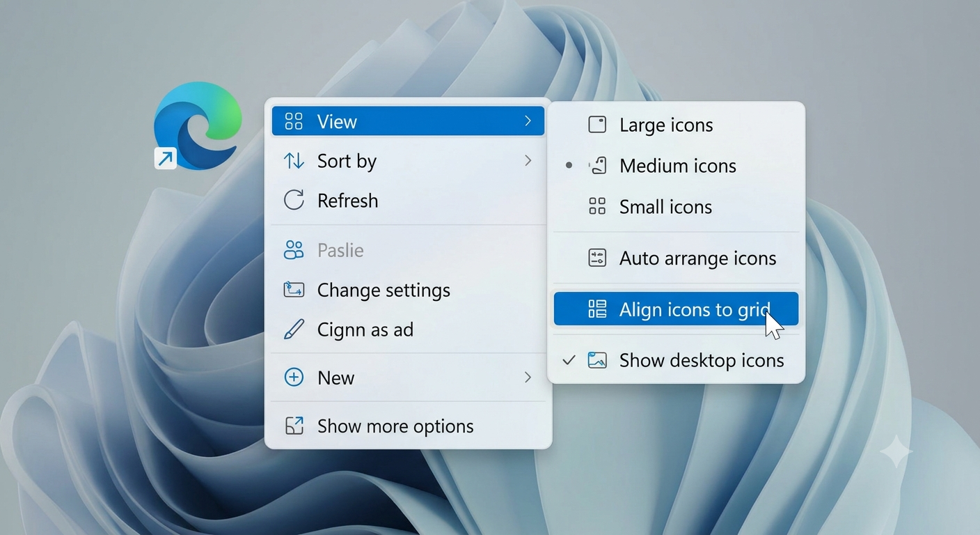Image resolution: width=980 pixels, height=535 pixels.
Task: Click the Small icons grid icon
Action: [x=597, y=206]
